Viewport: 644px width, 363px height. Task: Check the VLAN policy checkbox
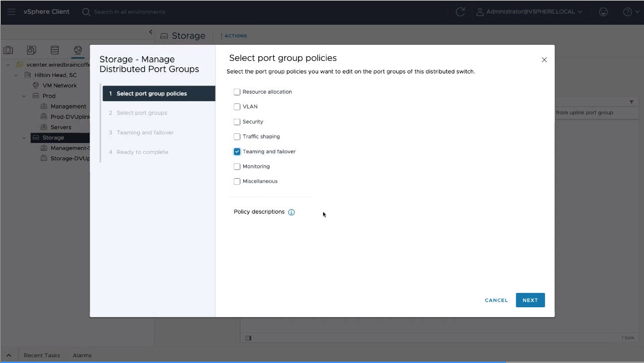237,107
